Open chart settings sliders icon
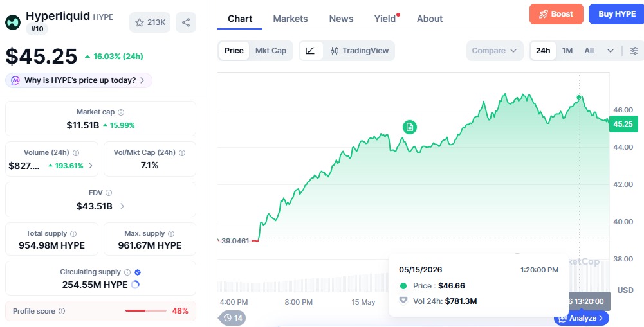Viewport: 644px width, 327px height. pyautogui.click(x=634, y=51)
